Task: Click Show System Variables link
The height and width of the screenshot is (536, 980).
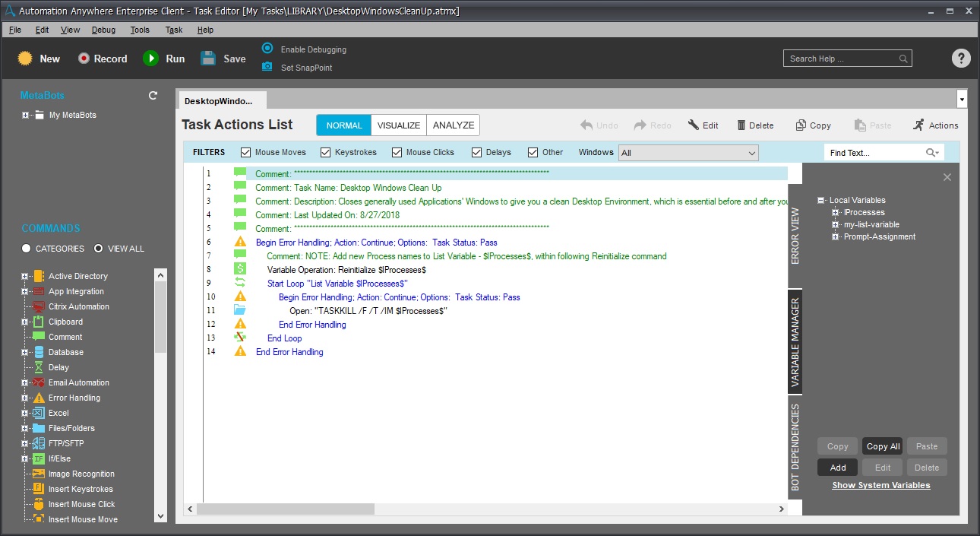Action: (x=881, y=485)
